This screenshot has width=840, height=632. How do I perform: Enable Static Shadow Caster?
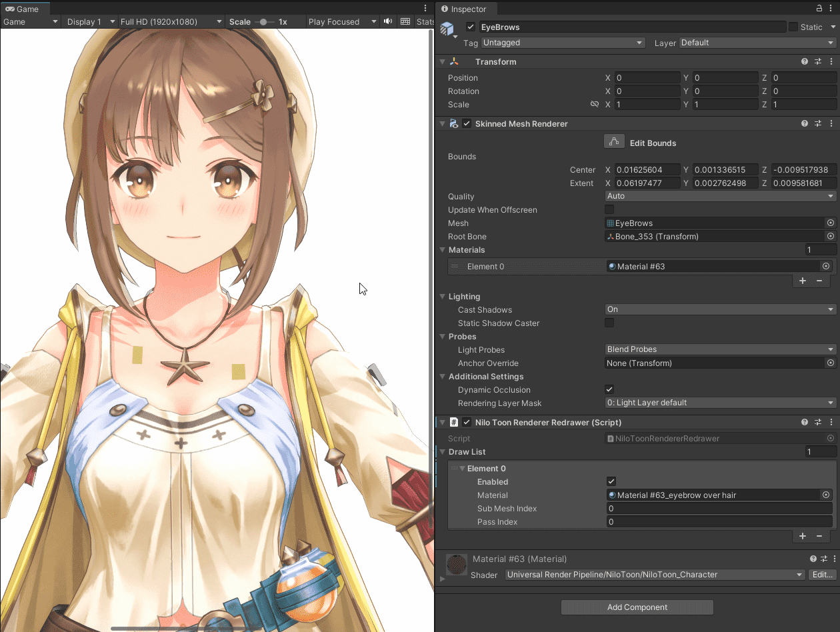609,323
